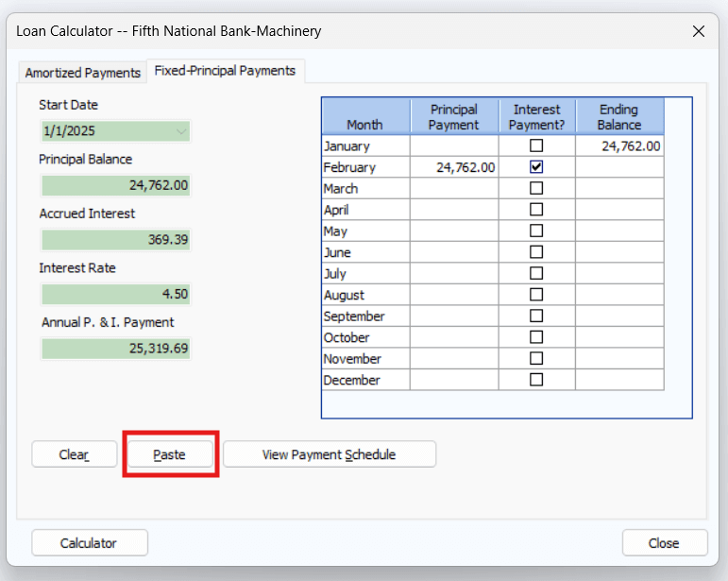This screenshot has width=728, height=581.
Task: Select the Fixed-Principal Payments tab
Action: pyautogui.click(x=225, y=71)
